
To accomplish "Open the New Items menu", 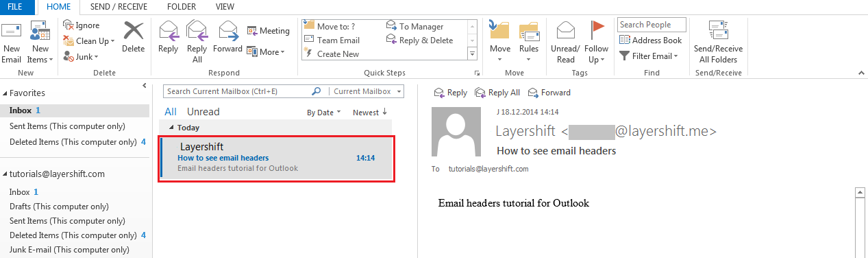I will click(40, 43).
